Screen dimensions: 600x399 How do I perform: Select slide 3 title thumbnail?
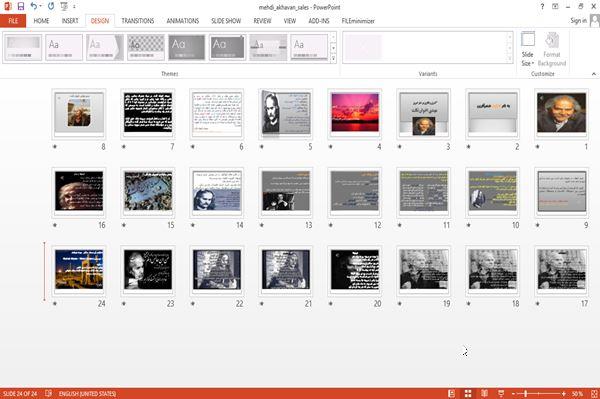(424, 114)
